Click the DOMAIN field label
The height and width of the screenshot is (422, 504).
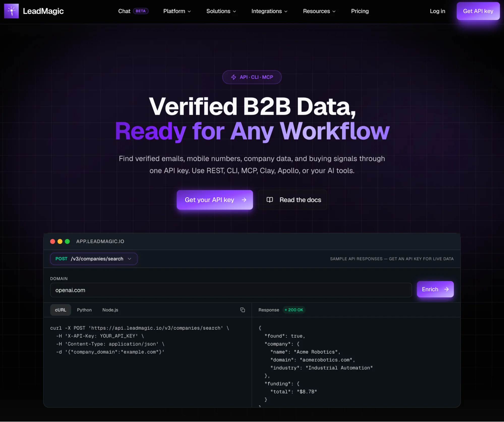pyautogui.click(x=59, y=278)
